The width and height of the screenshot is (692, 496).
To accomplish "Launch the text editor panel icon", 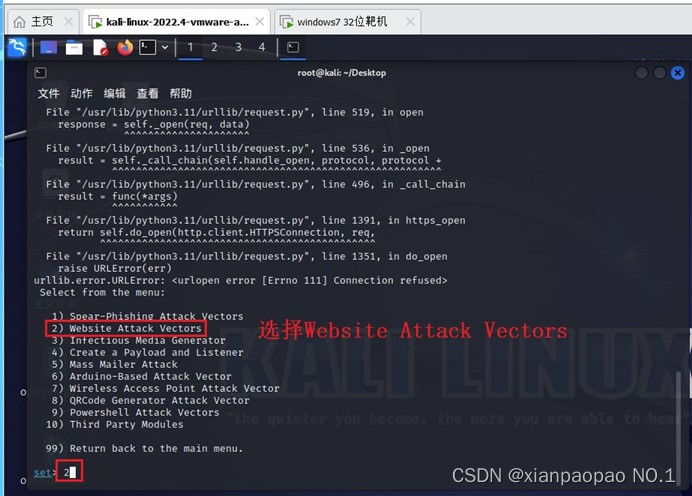I will pos(100,48).
